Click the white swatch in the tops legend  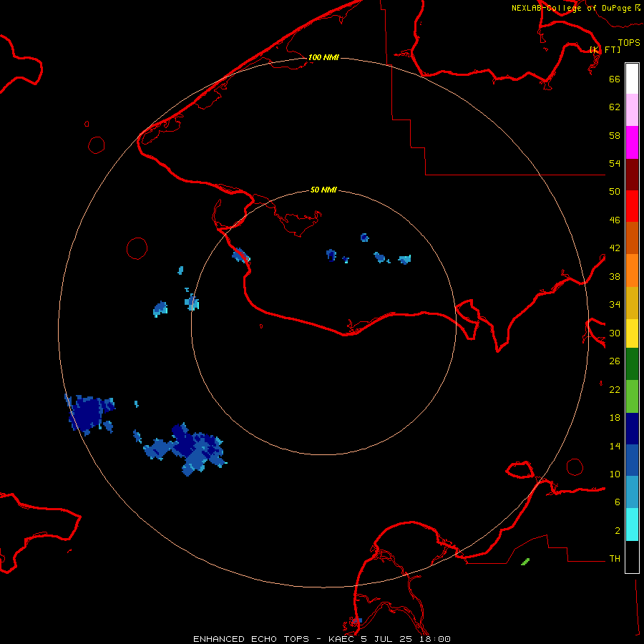pos(632,79)
